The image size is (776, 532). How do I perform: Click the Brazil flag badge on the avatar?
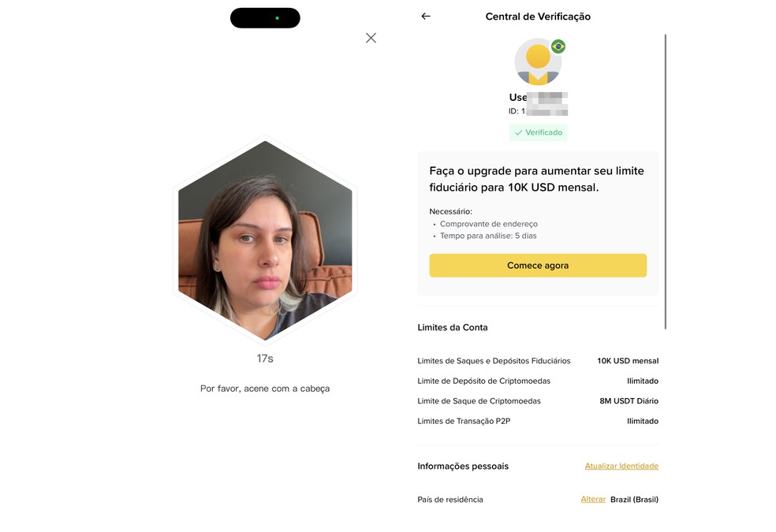click(558, 47)
